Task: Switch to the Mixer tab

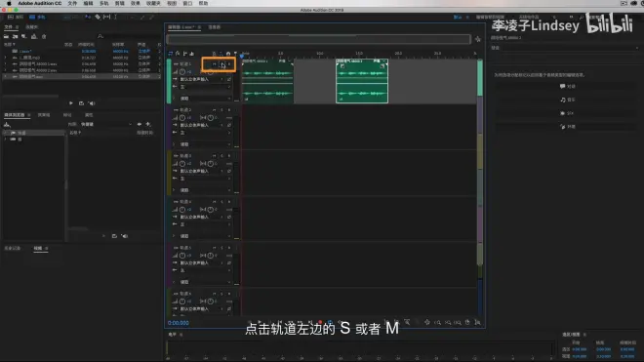Action: 214,27
